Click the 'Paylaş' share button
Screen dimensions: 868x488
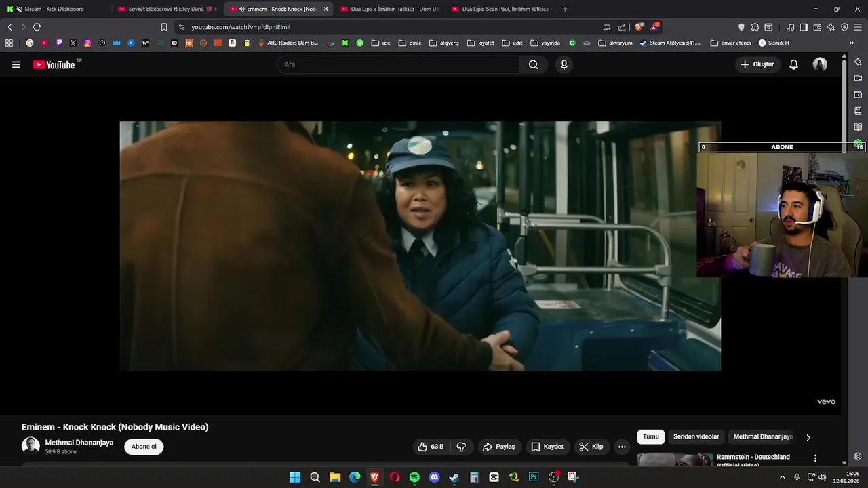[498, 447]
